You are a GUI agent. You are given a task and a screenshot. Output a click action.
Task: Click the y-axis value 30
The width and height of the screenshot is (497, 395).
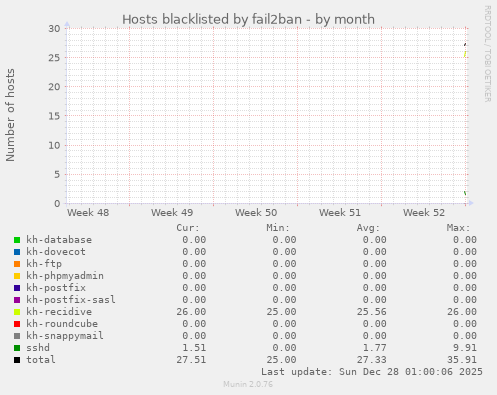pyautogui.click(x=54, y=29)
